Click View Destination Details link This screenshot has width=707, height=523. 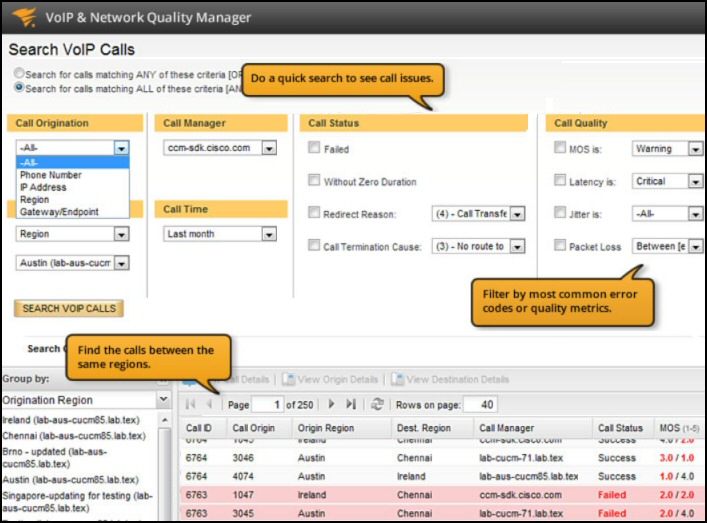click(x=458, y=380)
